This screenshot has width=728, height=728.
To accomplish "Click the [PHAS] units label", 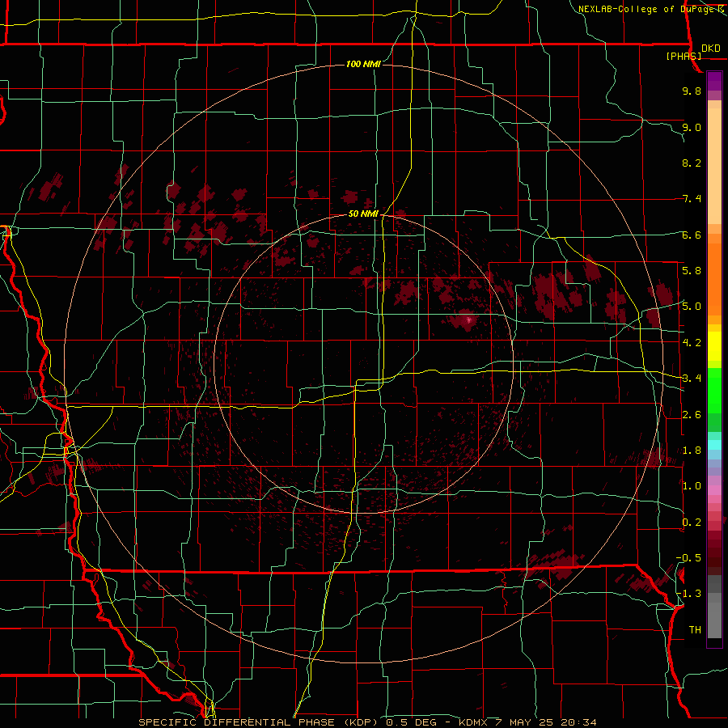I will point(684,56).
